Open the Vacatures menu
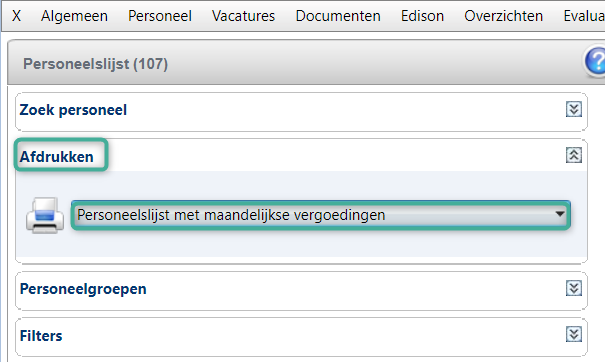Screen dimensions: 605x362 click(x=243, y=16)
